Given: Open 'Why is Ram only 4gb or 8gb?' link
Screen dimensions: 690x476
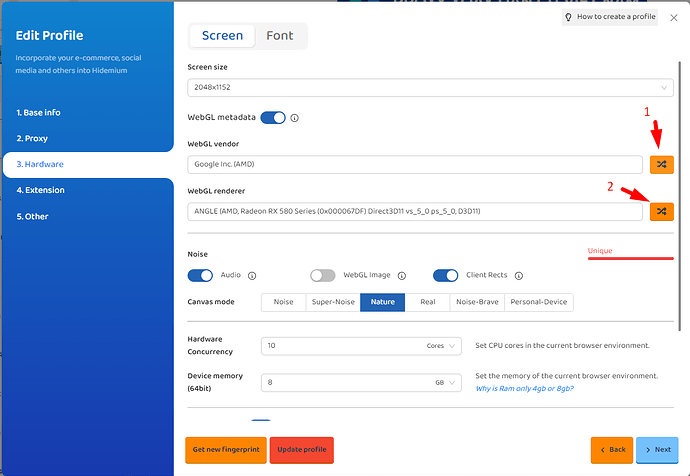Looking at the screenshot, I should click(x=525, y=389).
